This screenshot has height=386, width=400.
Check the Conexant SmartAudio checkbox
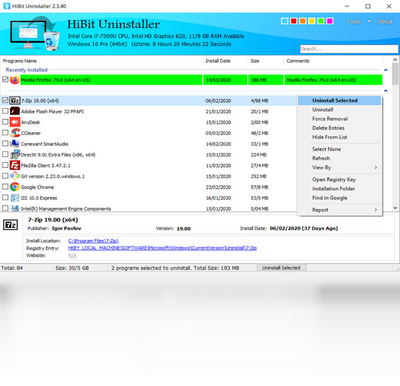[5, 143]
